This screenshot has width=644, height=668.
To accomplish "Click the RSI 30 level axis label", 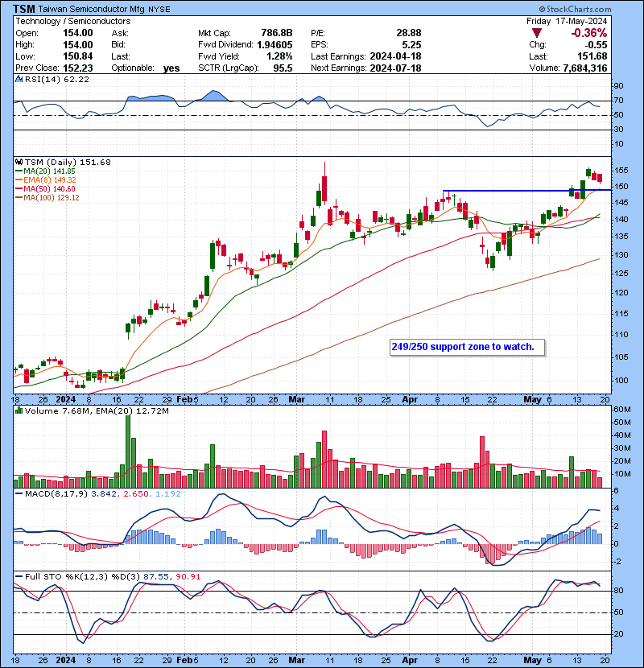I will [x=618, y=129].
